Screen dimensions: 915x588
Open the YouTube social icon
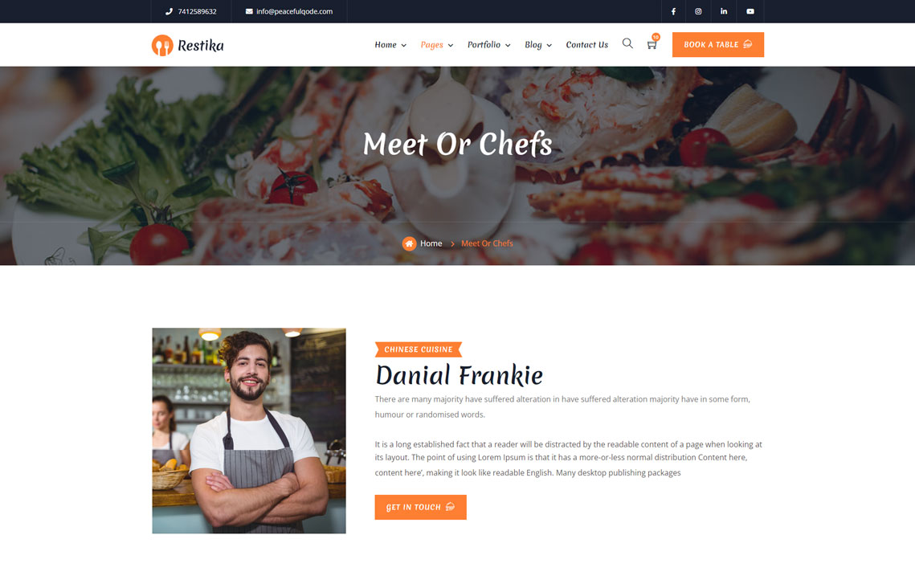(750, 11)
